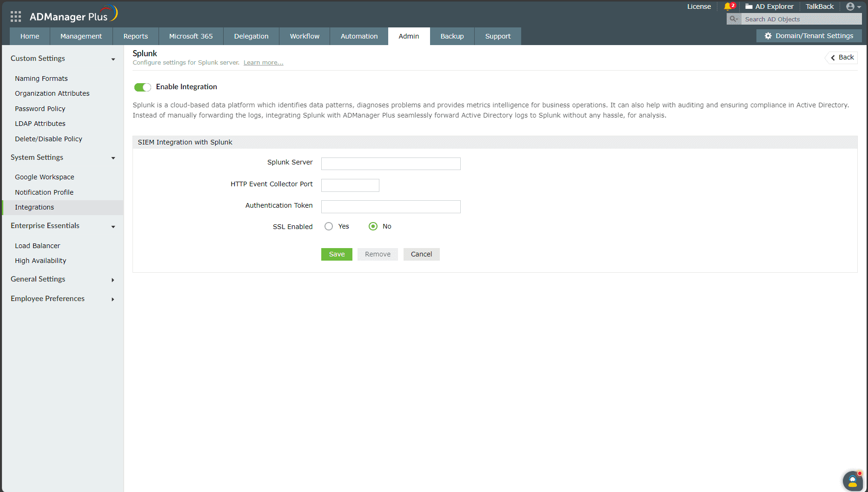Switch to the Automation tab
Image resolution: width=868 pixels, height=492 pixels.
(x=359, y=36)
